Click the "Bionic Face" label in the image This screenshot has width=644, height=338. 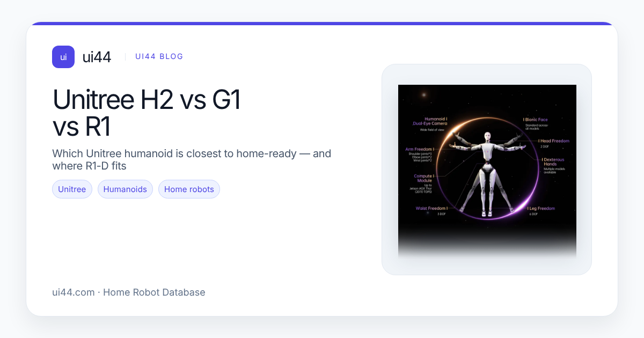(537, 119)
